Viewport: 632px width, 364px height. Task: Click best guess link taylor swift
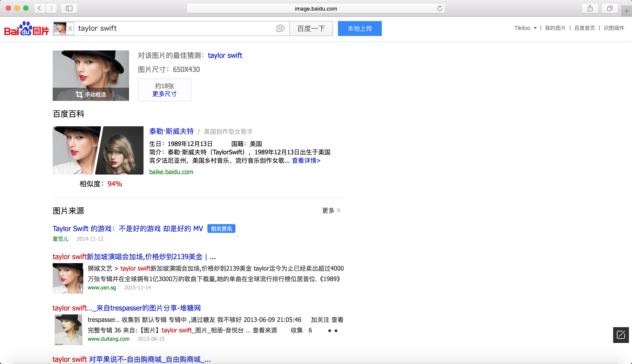[225, 55]
